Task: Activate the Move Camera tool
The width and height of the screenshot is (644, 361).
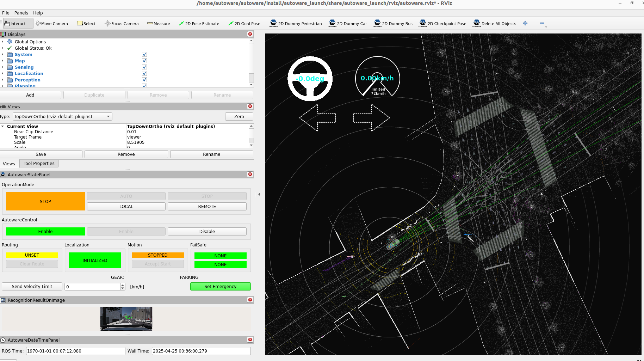Action: (51, 24)
